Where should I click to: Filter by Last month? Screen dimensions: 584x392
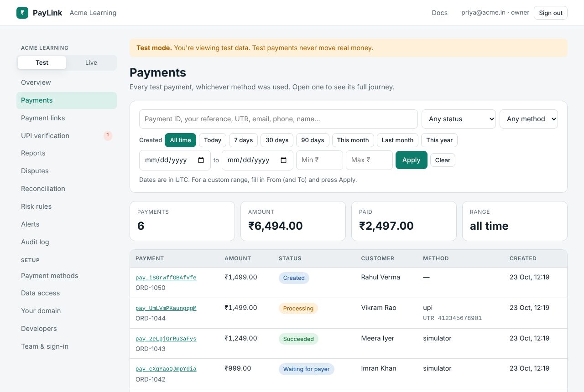397,140
